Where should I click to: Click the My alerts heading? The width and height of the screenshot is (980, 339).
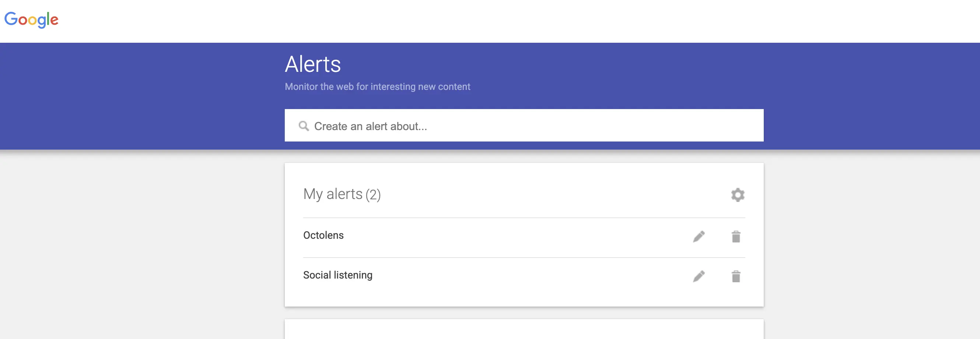click(333, 194)
